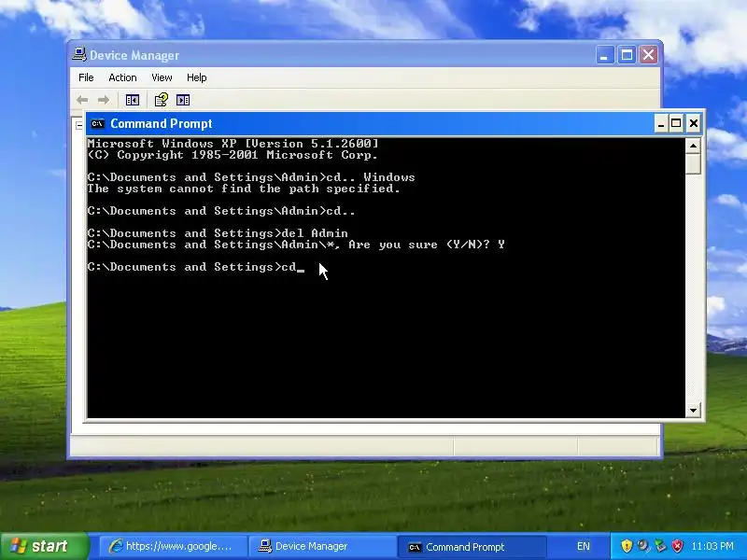
Task: Minimize the Device Manager window
Action: pos(604,55)
